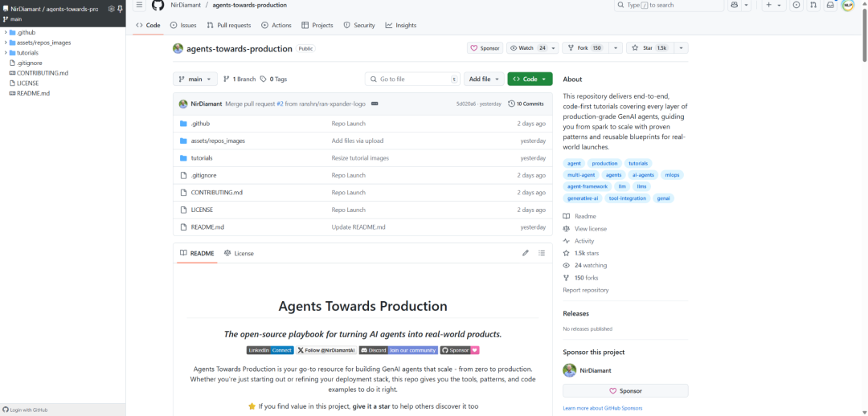Switch to the Issues tab
This screenshot has width=868, height=416.
[183, 25]
